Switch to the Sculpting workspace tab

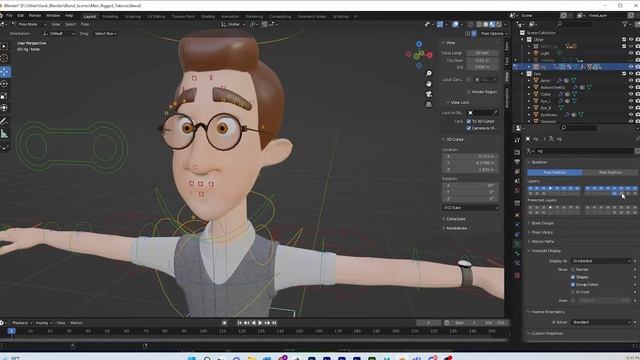click(132, 17)
